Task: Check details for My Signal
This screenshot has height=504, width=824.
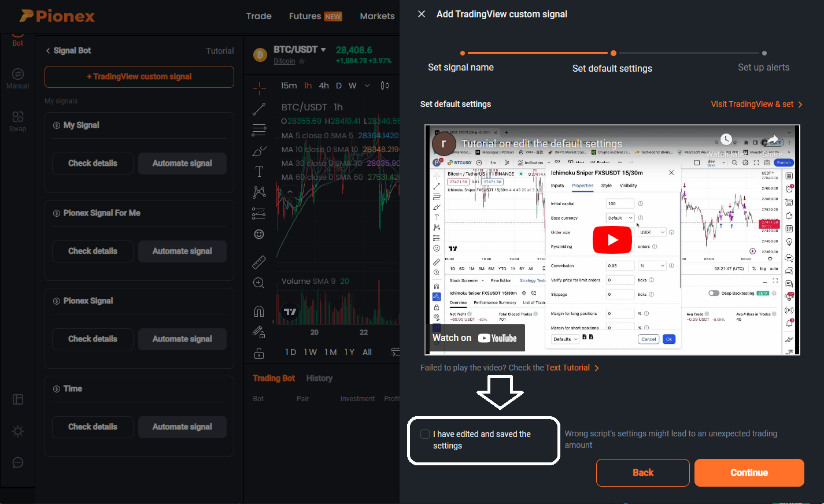Action: coord(93,163)
